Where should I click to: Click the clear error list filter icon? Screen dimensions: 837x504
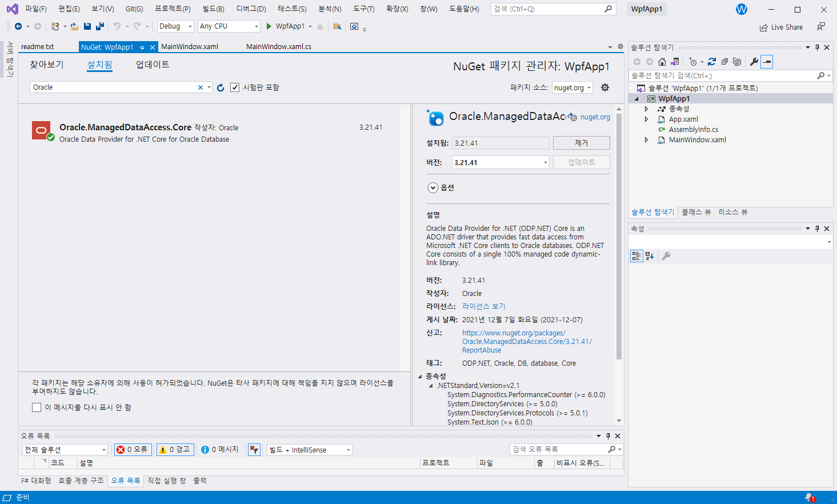click(x=254, y=450)
